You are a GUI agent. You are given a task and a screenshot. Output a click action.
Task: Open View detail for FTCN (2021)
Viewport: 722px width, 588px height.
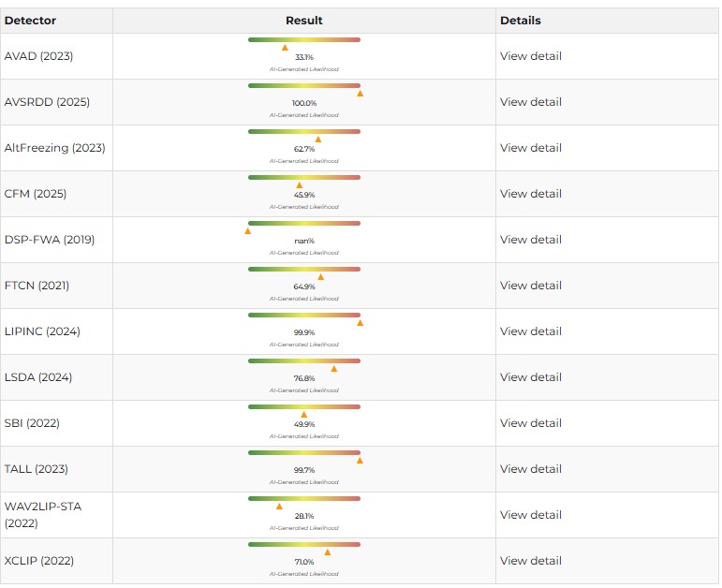point(530,286)
